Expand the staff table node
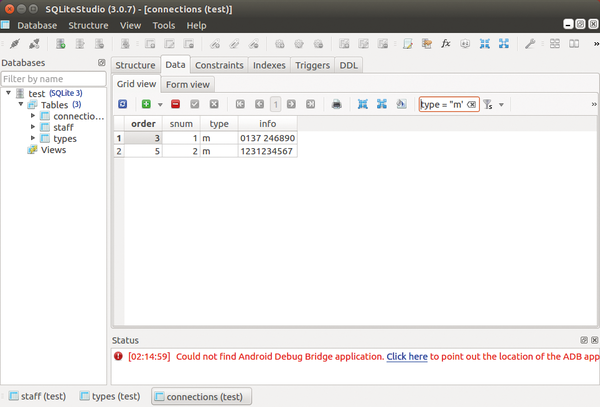This screenshot has width=600, height=407. (33, 127)
